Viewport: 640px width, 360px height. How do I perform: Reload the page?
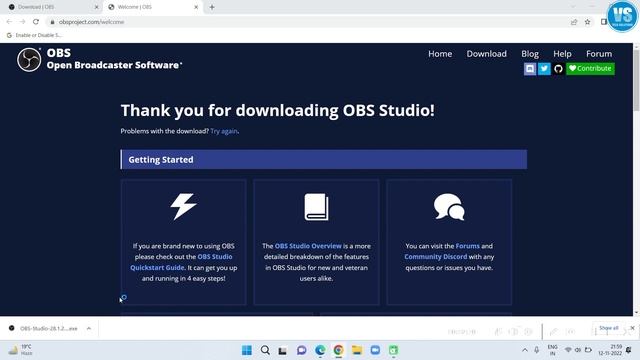click(x=36, y=22)
